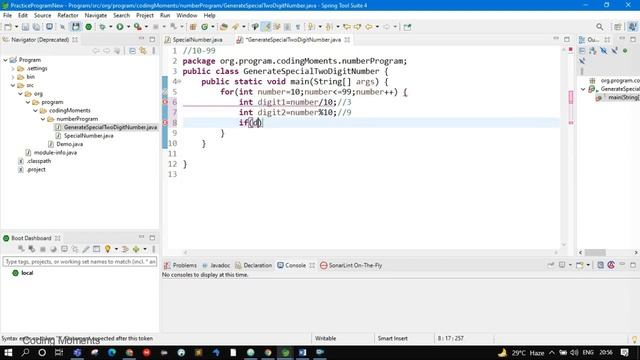Toggle the Mark Occurrences toolbar button
This screenshot has height=360, width=640.
pyautogui.click(x=266, y=27)
